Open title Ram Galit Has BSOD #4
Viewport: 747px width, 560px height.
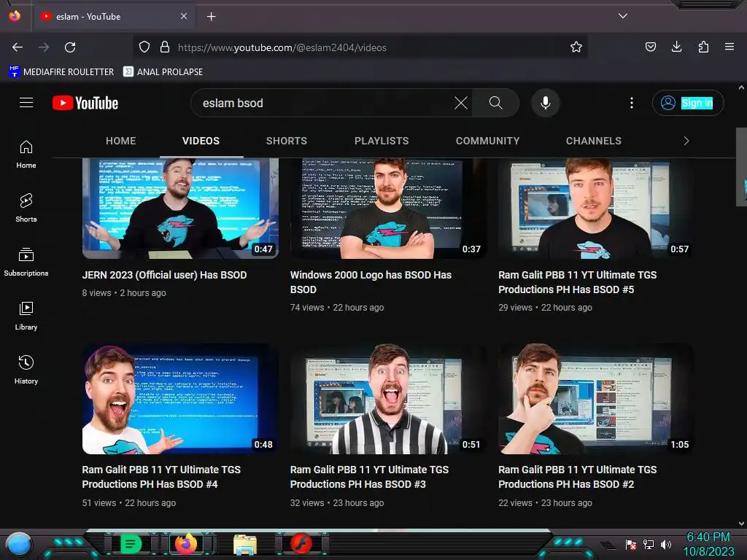161,477
